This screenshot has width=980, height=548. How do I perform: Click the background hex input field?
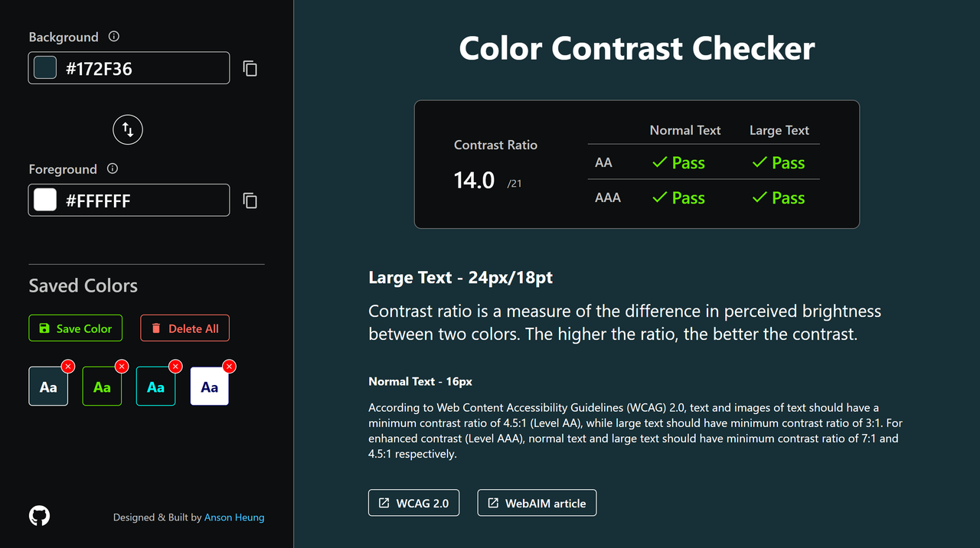click(142, 69)
